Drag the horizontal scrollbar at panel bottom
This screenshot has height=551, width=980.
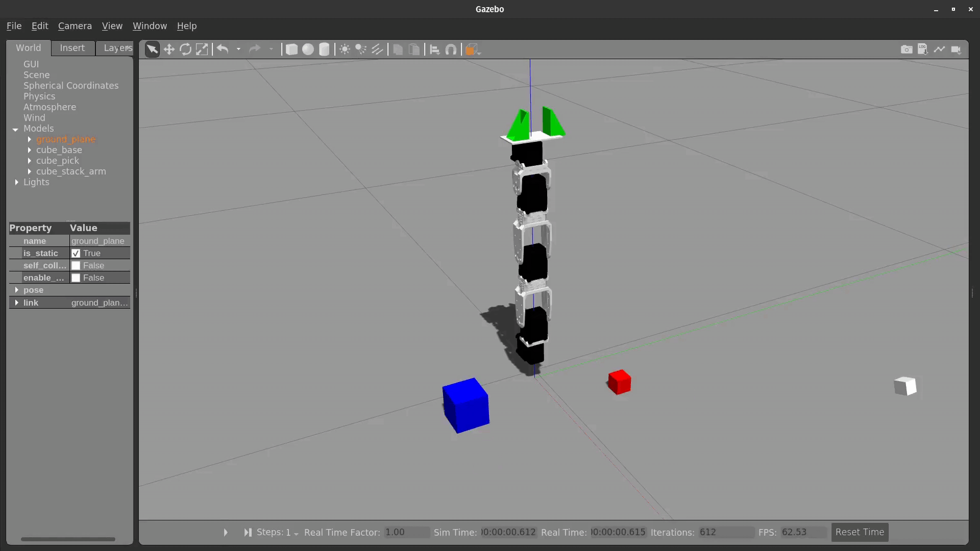pyautogui.click(x=67, y=538)
